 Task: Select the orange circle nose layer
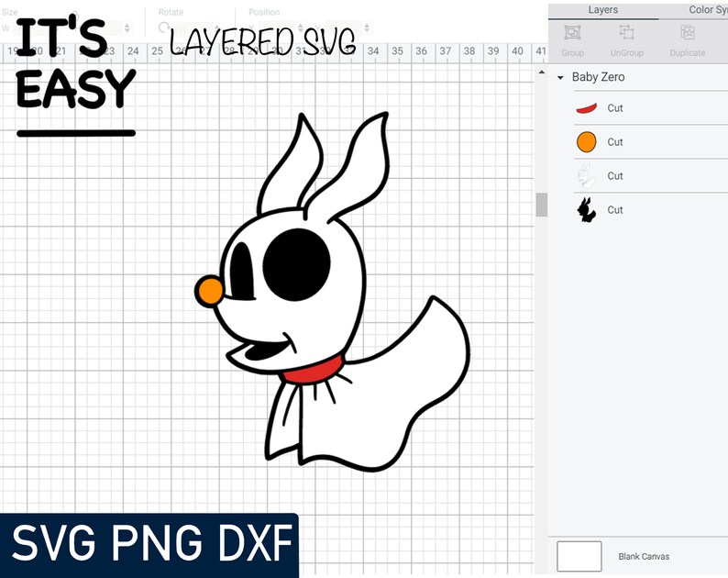coord(587,142)
